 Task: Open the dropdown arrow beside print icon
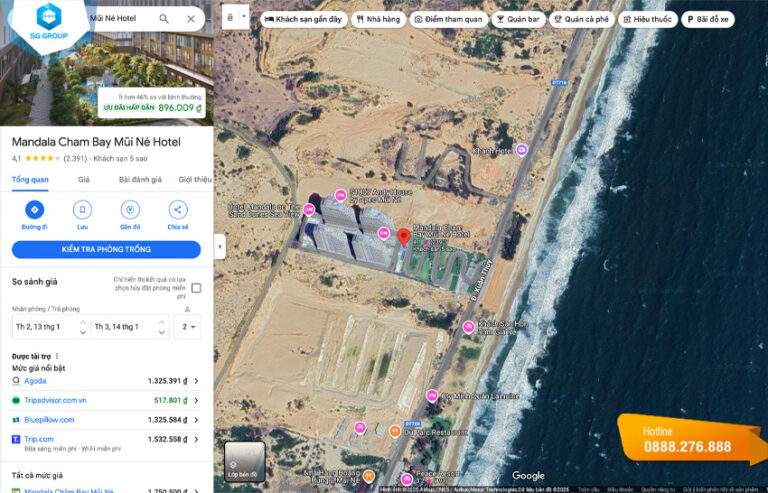point(243,17)
